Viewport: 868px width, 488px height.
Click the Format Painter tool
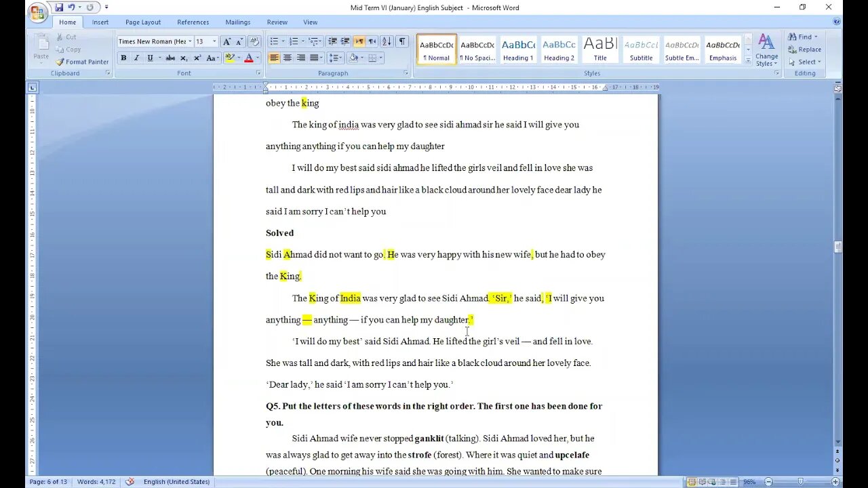(82, 62)
